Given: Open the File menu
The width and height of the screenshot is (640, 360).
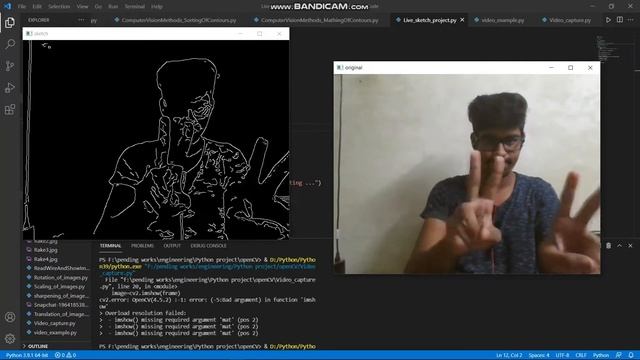Looking at the screenshot, I should (x=22, y=7).
